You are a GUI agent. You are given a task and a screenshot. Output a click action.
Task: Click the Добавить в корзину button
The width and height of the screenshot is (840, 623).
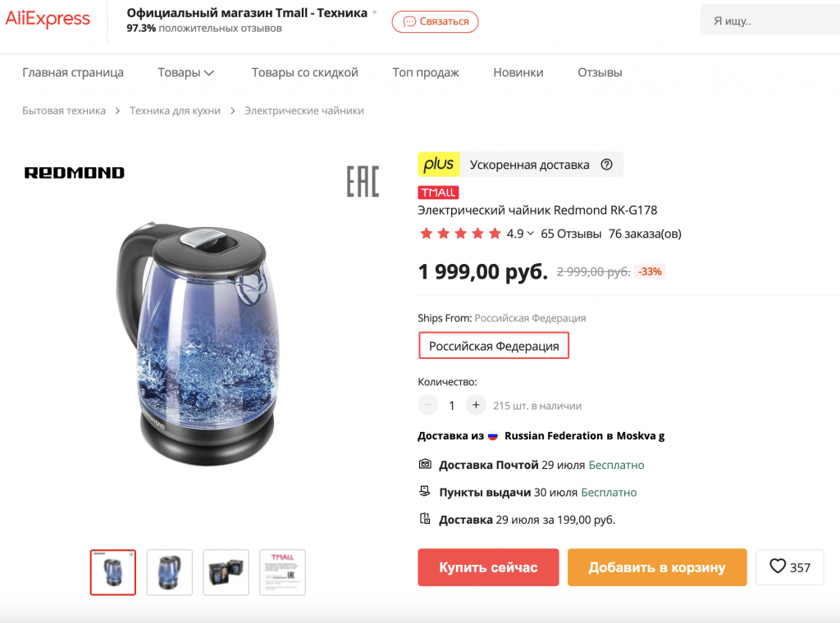coord(657,566)
